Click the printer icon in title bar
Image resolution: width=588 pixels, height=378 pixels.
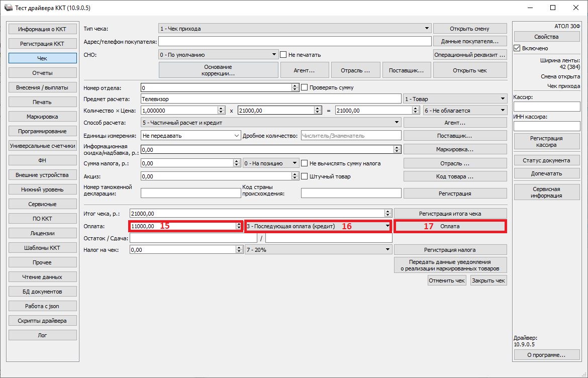(x=8, y=8)
